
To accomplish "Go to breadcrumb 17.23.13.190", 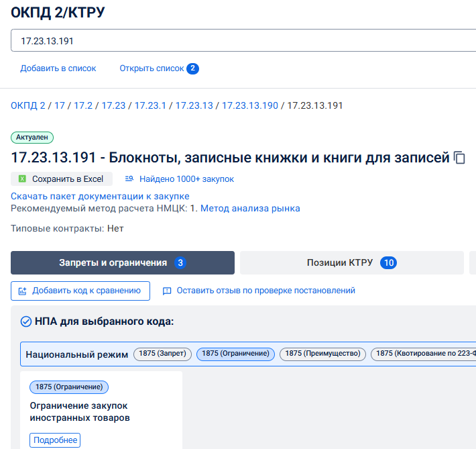I will pos(249,106).
